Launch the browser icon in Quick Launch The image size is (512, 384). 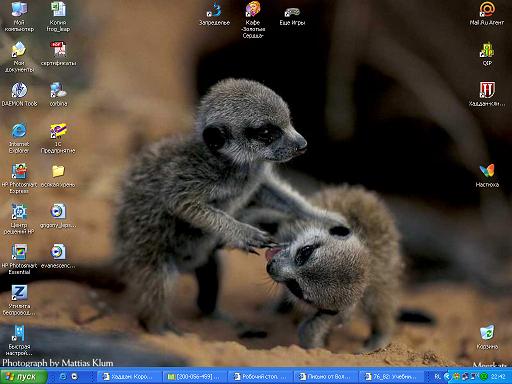pos(62,376)
